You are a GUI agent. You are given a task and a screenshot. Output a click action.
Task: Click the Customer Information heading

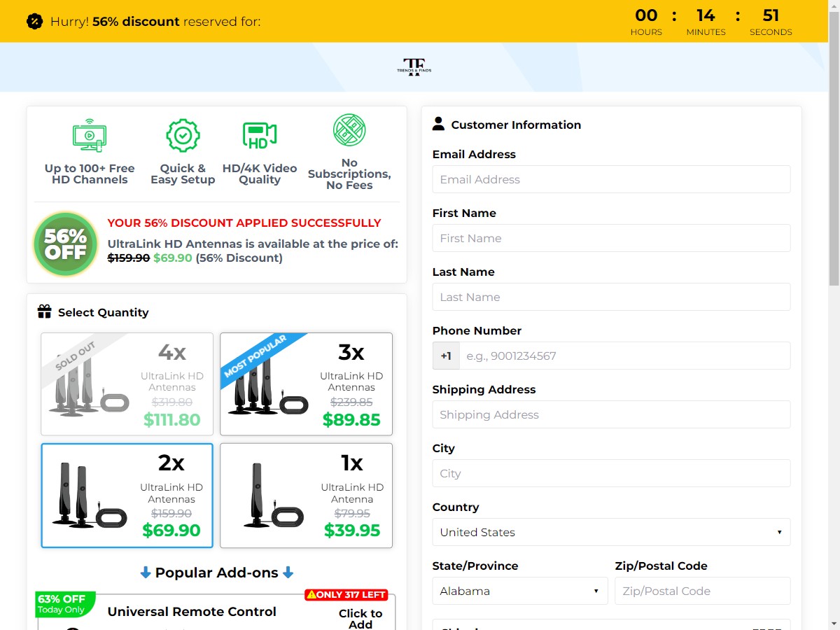click(x=516, y=125)
